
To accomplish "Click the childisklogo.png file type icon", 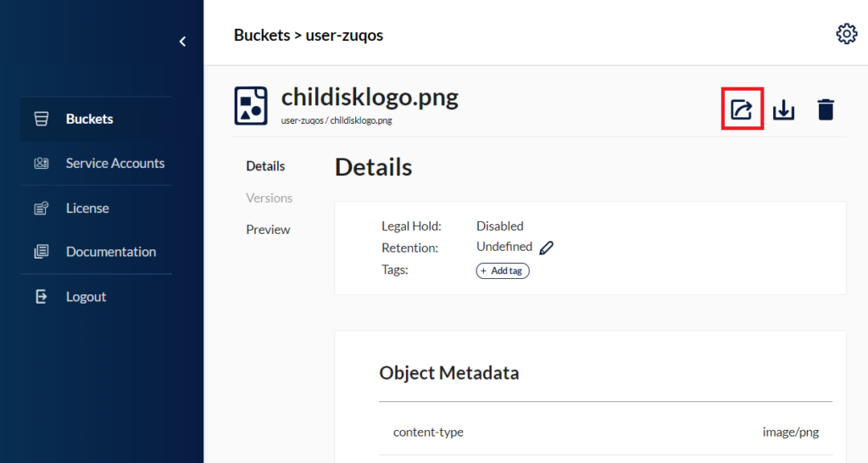I will click(250, 105).
